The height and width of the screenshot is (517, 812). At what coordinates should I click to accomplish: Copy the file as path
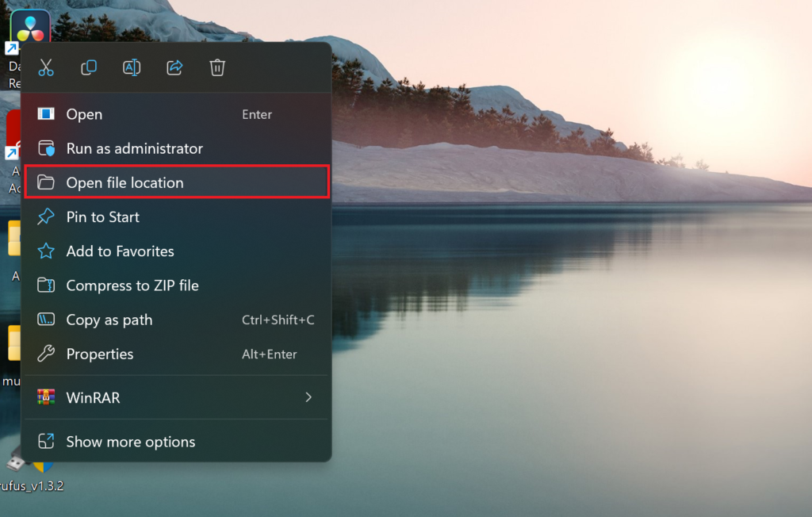[x=109, y=320]
